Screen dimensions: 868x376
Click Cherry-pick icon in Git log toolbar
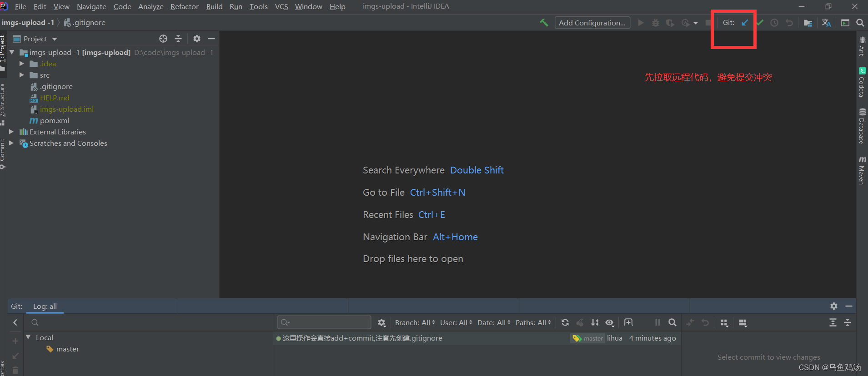(580, 322)
